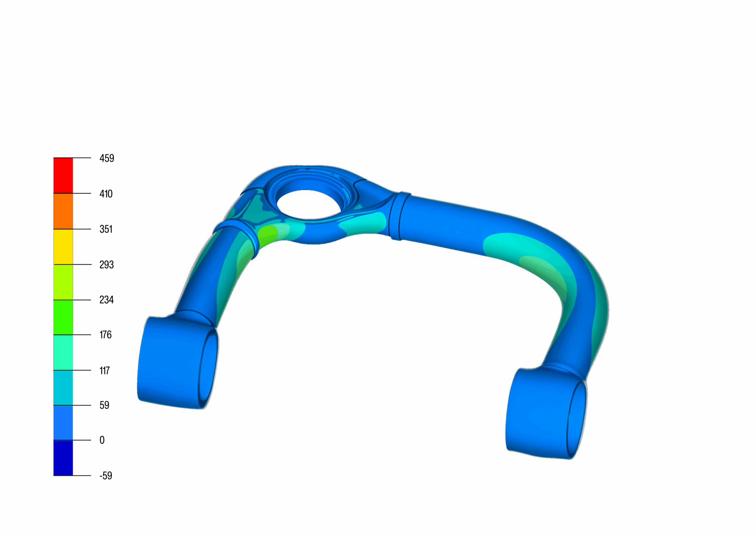Pick the light blue legend band above 0
The image size is (756, 535).
[x=63, y=423]
